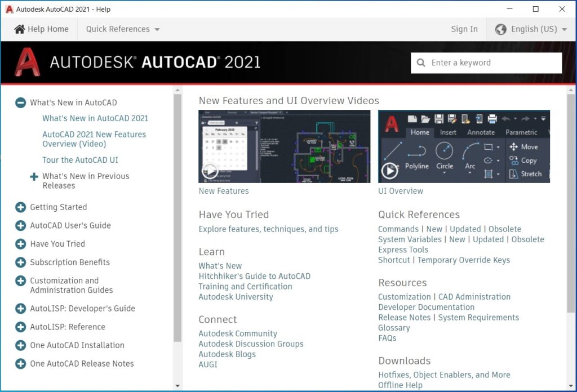577x392 pixels.
Task: Click the globe language icon
Action: [500, 29]
